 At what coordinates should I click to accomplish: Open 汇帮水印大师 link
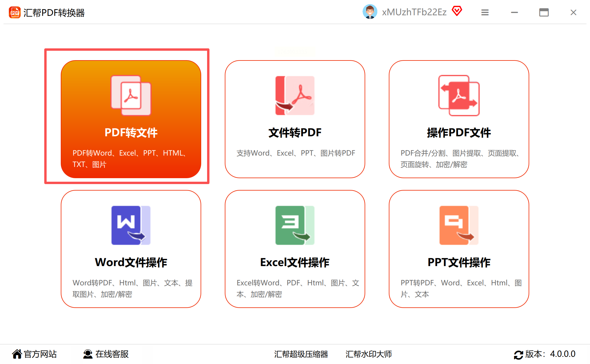tap(368, 354)
